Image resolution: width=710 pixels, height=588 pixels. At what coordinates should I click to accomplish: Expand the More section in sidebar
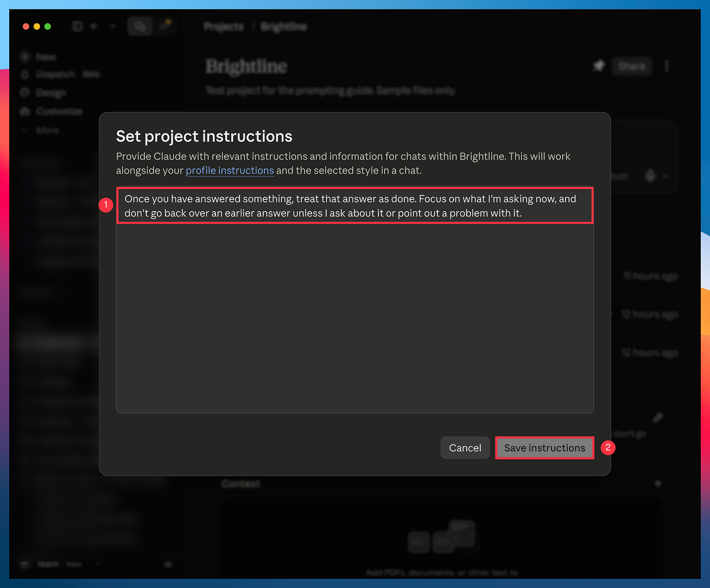click(40, 130)
